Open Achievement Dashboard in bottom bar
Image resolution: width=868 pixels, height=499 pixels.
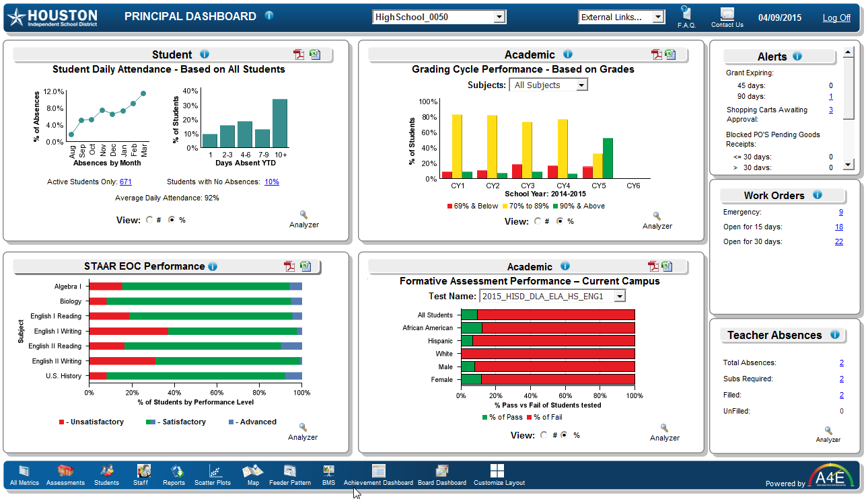pyautogui.click(x=378, y=475)
